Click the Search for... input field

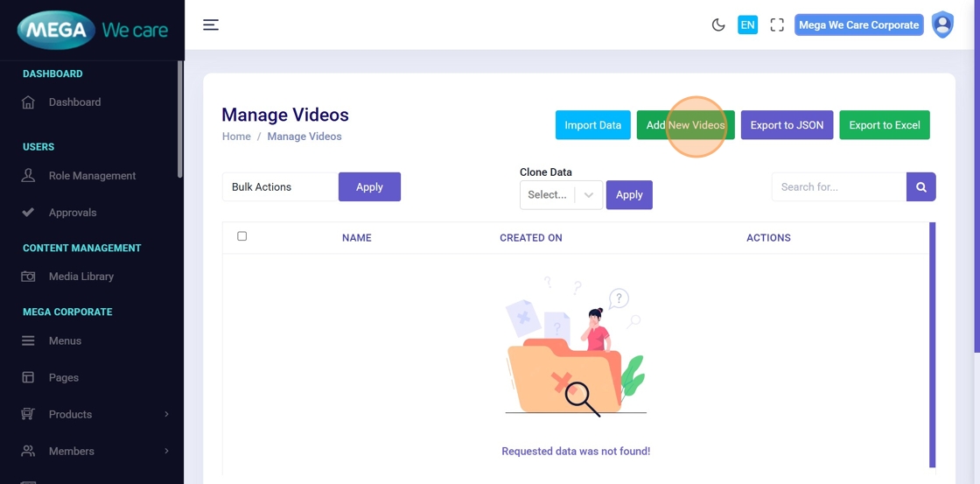click(838, 186)
